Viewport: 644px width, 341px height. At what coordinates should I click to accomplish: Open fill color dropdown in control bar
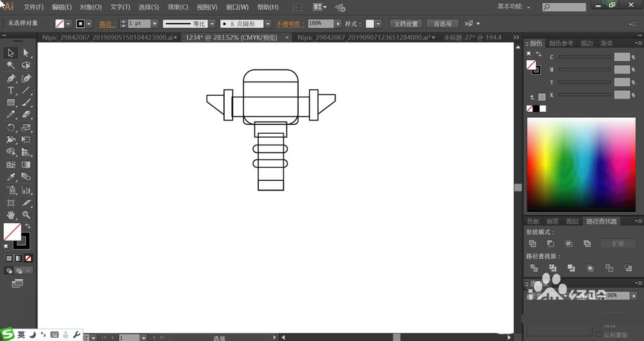click(68, 24)
